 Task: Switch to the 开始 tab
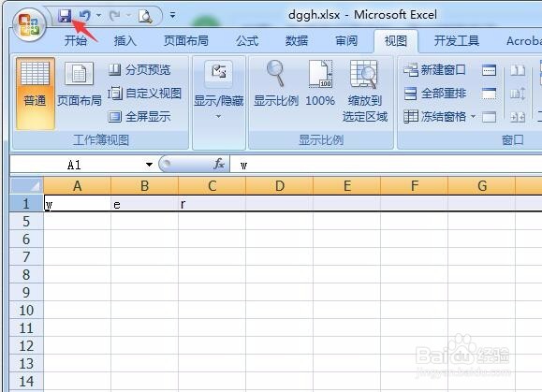(76, 41)
